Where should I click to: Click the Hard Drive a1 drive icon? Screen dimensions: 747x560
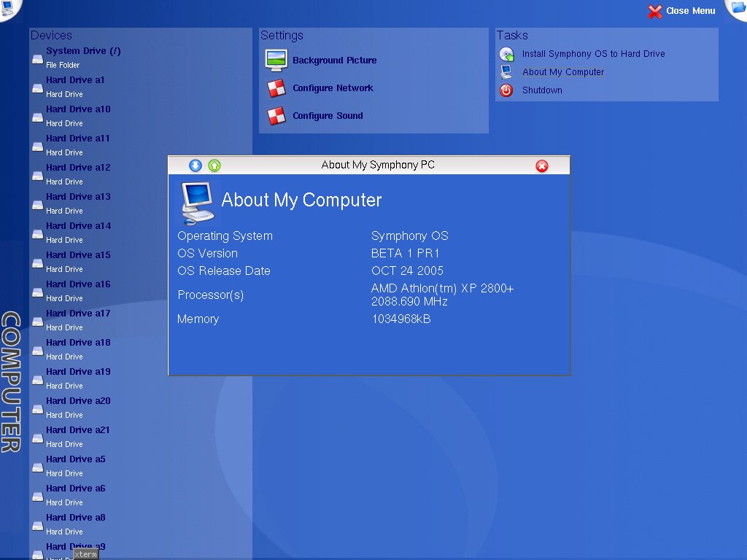(38, 88)
